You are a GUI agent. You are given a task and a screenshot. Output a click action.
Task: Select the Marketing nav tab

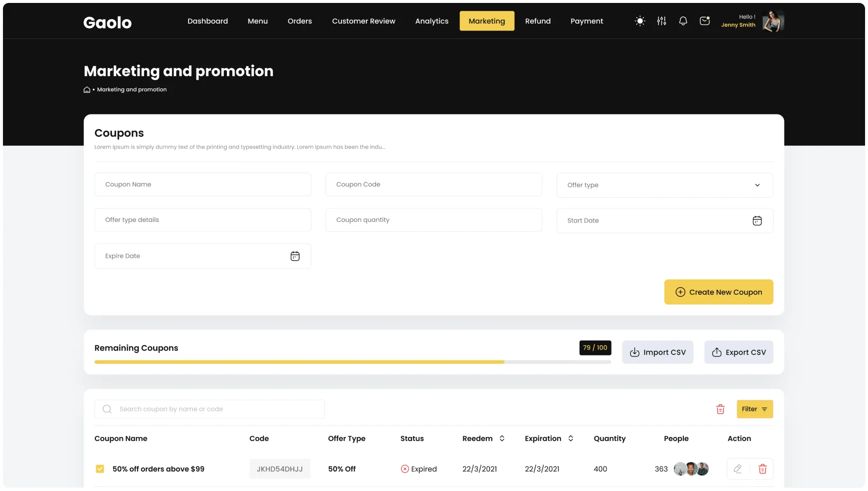tap(487, 21)
